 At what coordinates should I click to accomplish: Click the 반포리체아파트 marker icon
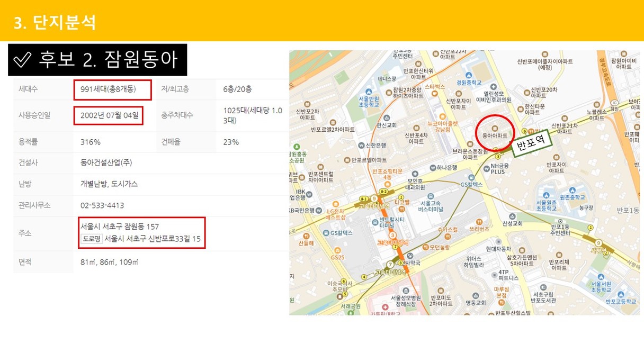pos(558,255)
